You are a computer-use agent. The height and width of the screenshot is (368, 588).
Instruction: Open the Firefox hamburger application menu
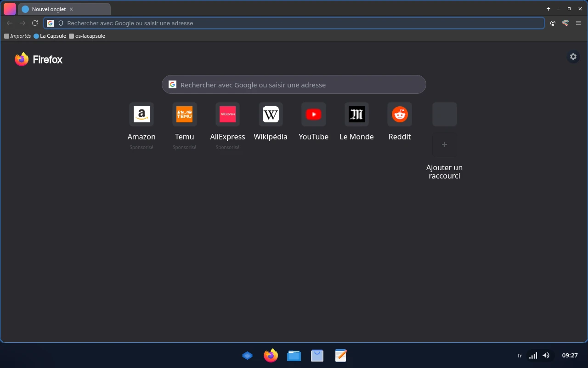click(x=578, y=23)
